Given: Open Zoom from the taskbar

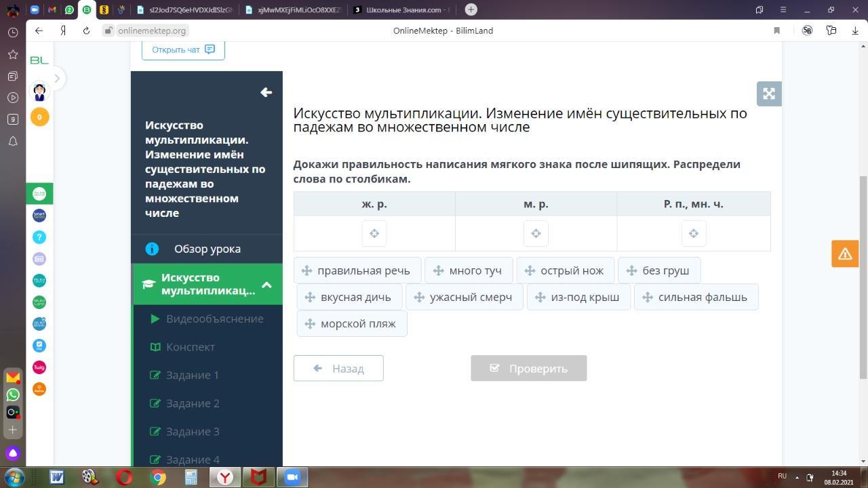Looking at the screenshot, I should tap(292, 477).
